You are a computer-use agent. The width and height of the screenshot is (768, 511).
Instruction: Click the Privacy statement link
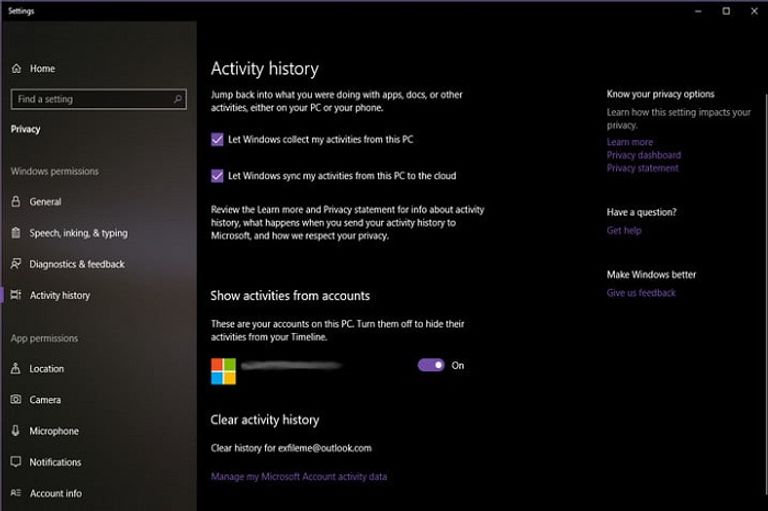(642, 168)
